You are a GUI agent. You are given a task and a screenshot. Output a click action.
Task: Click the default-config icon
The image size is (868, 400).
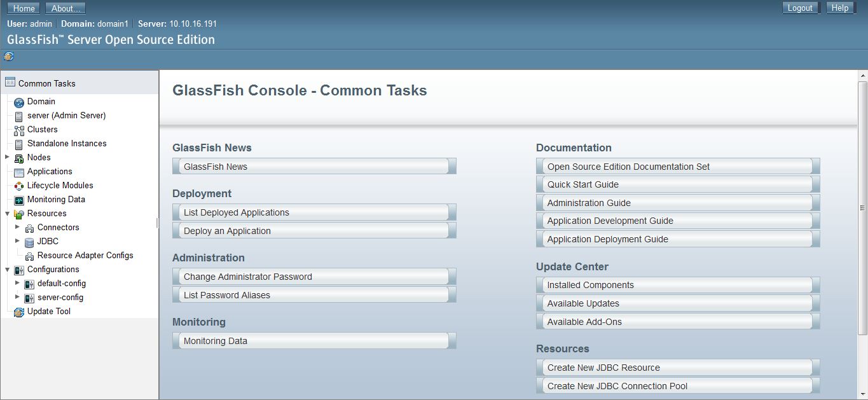[29, 284]
